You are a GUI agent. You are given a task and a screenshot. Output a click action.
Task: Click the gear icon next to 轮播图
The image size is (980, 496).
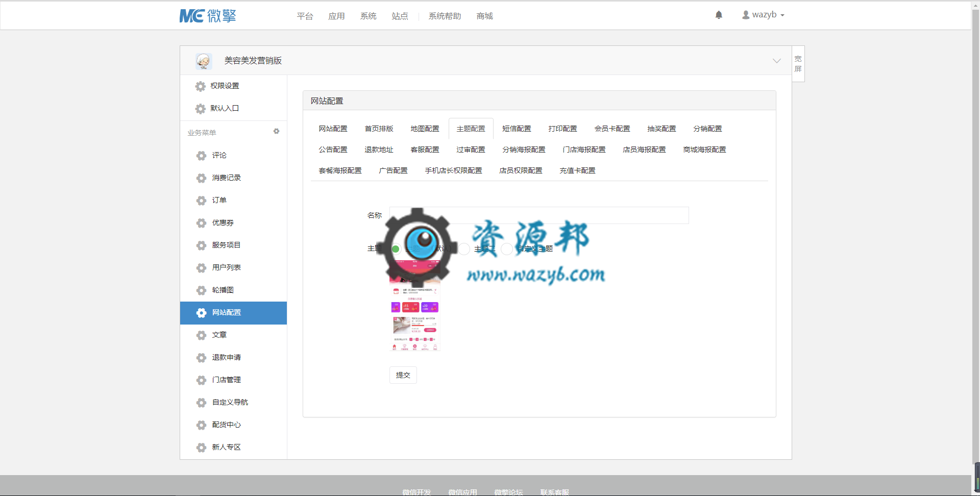pyautogui.click(x=202, y=290)
